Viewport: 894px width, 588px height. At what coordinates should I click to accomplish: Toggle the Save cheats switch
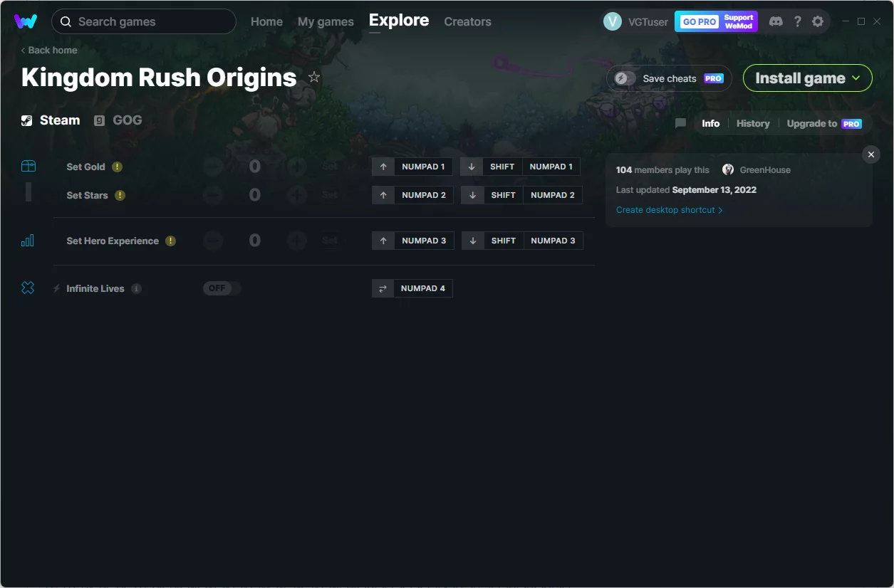pos(625,78)
